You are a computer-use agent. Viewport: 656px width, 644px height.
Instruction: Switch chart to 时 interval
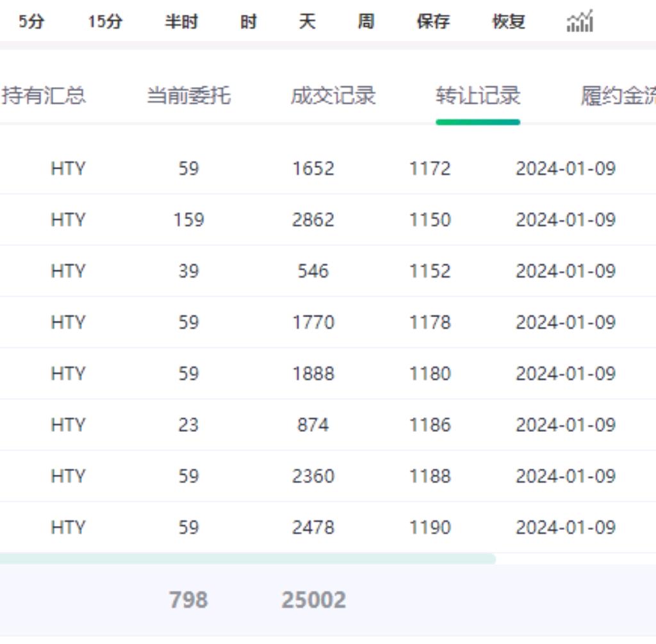click(x=249, y=22)
